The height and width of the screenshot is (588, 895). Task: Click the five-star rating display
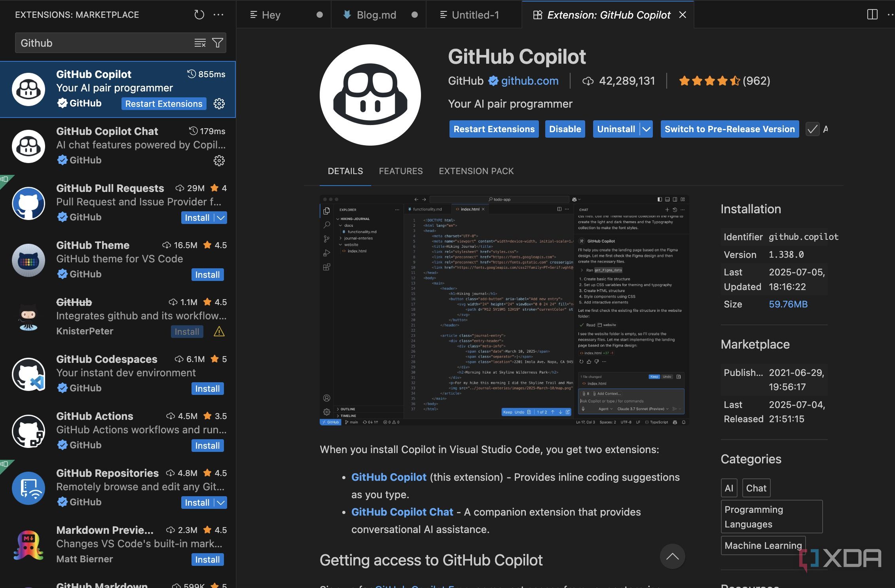coord(709,81)
